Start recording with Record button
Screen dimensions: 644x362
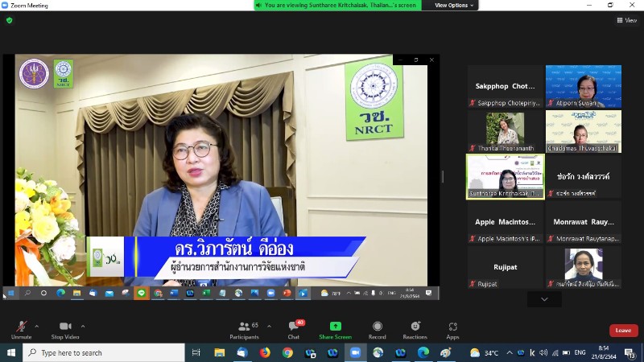(x=377, y=327)
